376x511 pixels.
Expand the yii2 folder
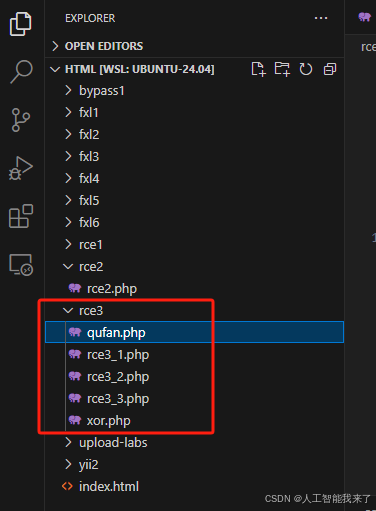[68, 464]
